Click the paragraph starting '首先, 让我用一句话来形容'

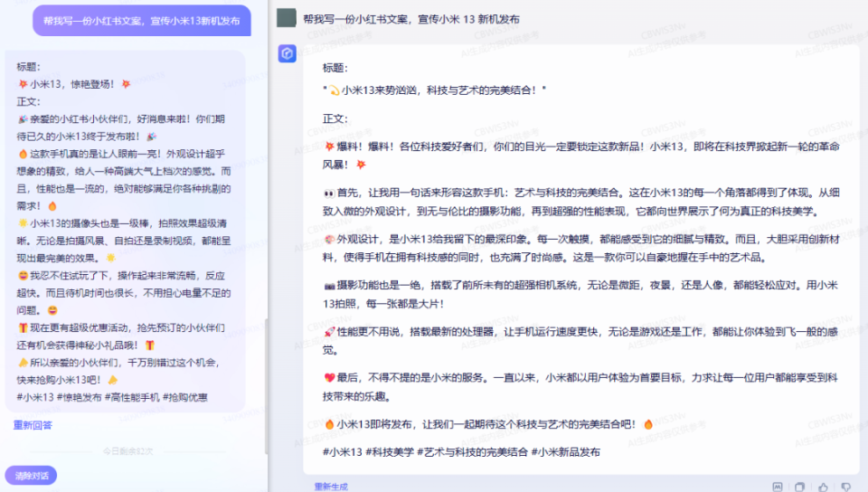pyautogui.click(x=581, y=202)
